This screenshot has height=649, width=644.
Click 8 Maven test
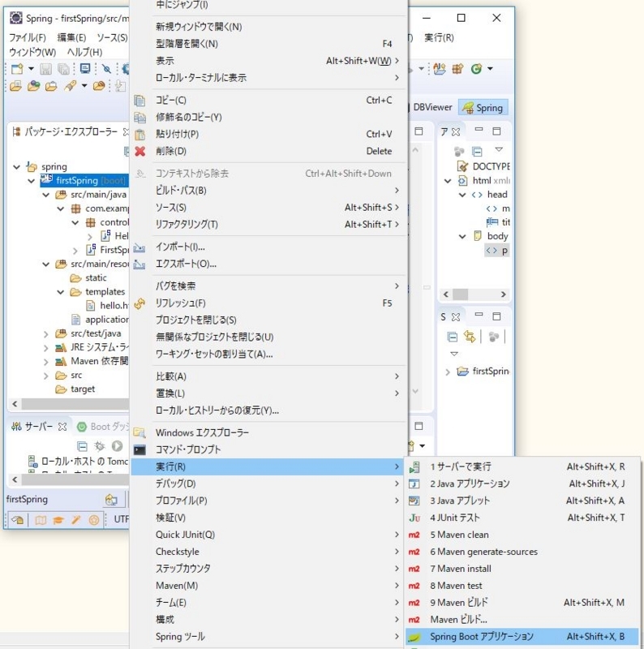[522, 585]
